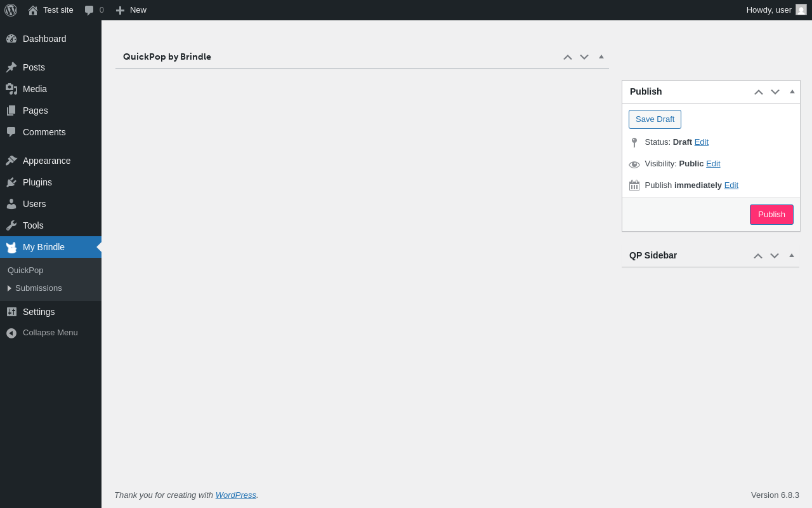Move QuickPop by Brindle box down
Image resolution: width=812 pixels, height=508 pixels.
584,57
